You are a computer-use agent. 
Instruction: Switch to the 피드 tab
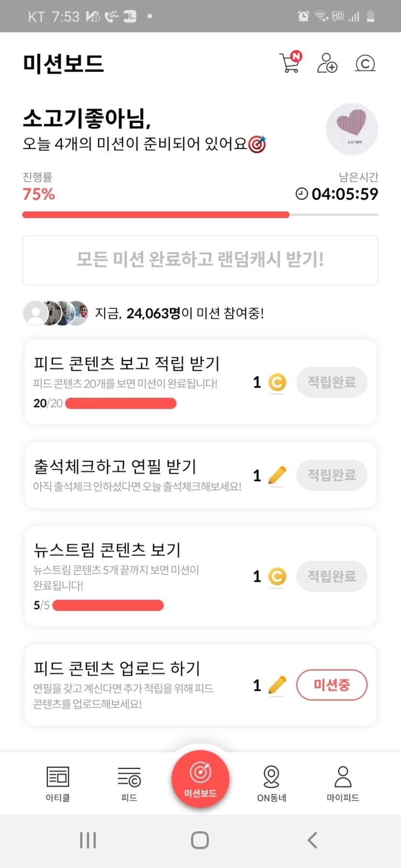pos(129,783)
